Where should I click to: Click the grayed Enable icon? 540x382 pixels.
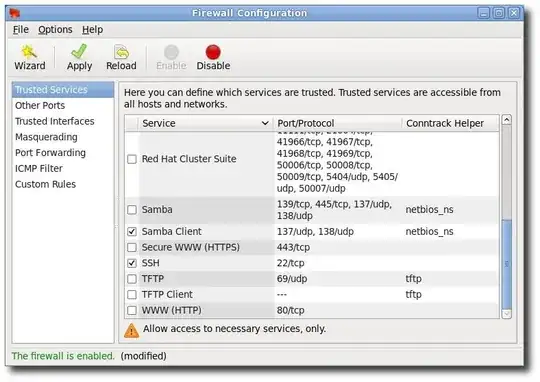171,52
